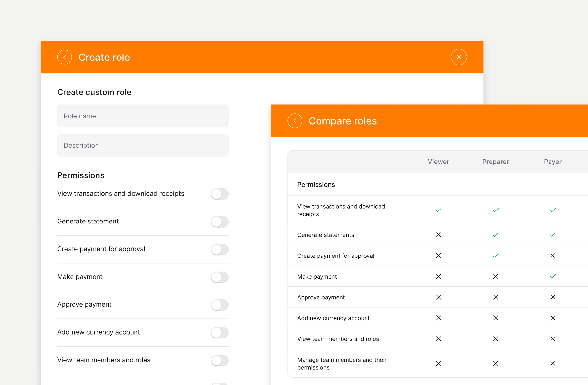Viewport: 588px width, 385px height.
Task: Click the Viewer cross for Approve payment
Action: coord(438,297)
